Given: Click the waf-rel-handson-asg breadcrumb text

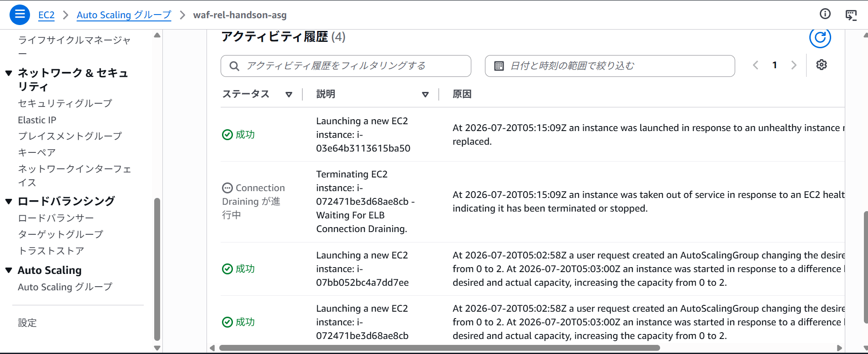Looking at the screenshot, I should [x=240, y=15].
